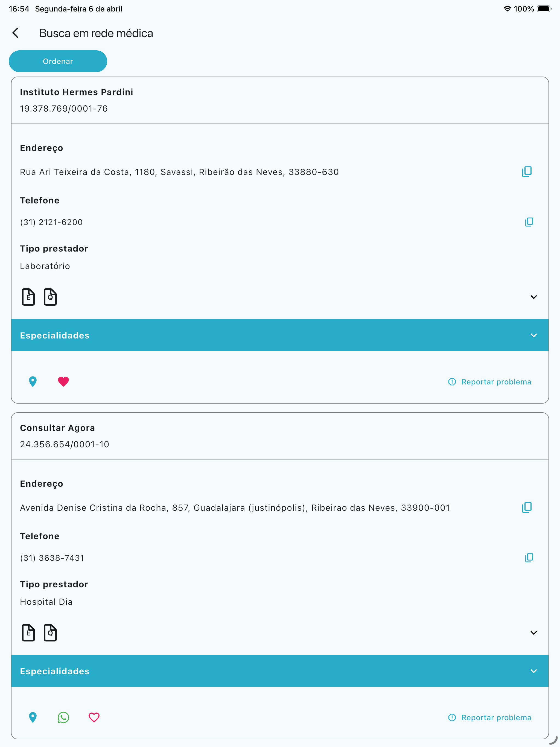Expand Especialidades for Consultar Agora
This screenshot has width=560, height=747.
pos(280,671)
